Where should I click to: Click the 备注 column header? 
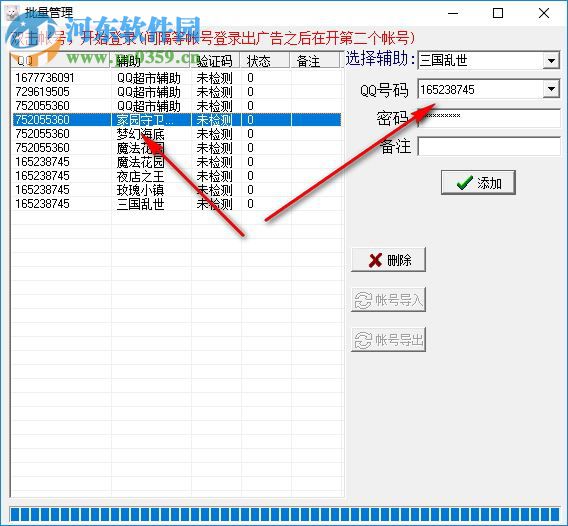315,60
